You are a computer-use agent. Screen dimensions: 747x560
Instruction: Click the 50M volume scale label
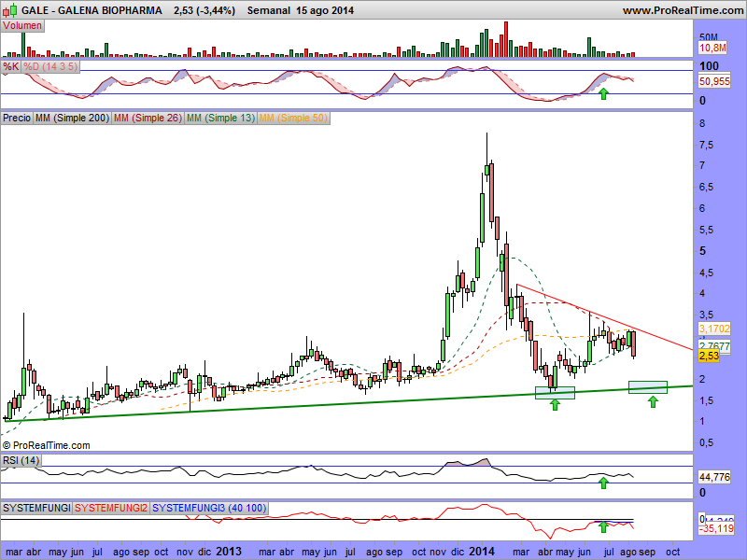pyautogui.click(x=709, y=37)
